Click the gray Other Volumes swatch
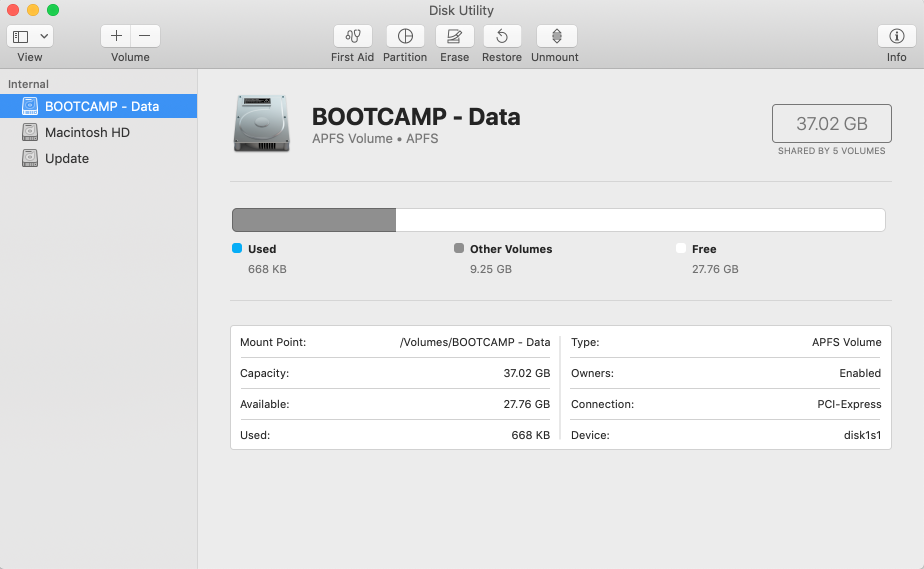924x569 pixels. coord(459,248)
